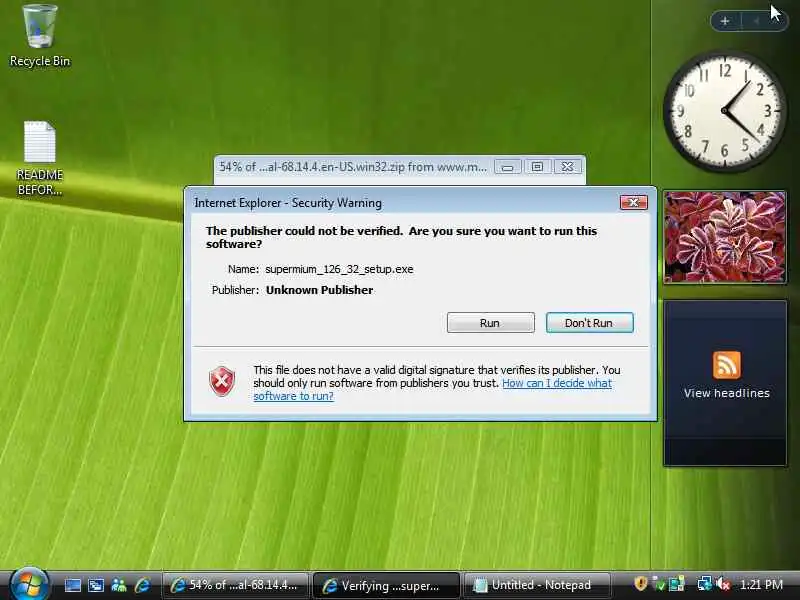Viewport: 800px width, 600px height.
Task: Click the analog clock gadget
Action: [724, 110]
